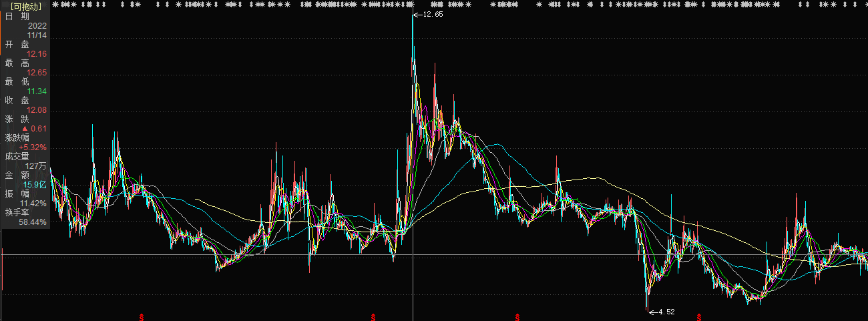868x321 pixels.
Task: Click the 最高 12.65 value in info panel
Action: 37,72
